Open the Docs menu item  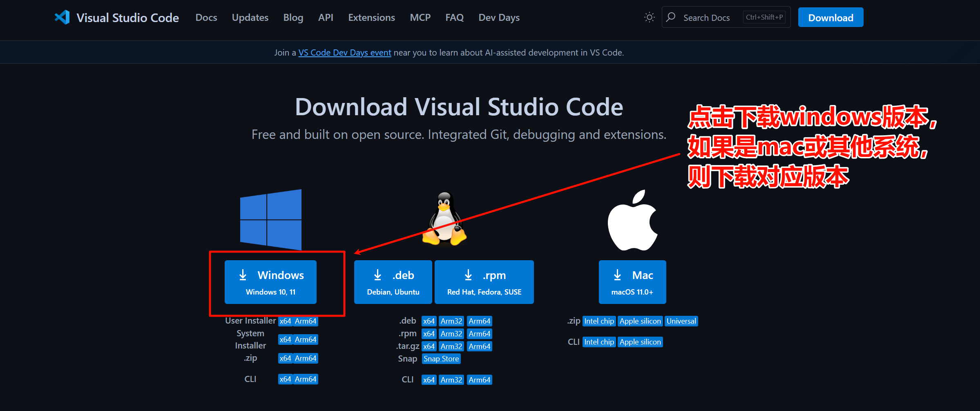pyautogui.click(x=206, y=18)
